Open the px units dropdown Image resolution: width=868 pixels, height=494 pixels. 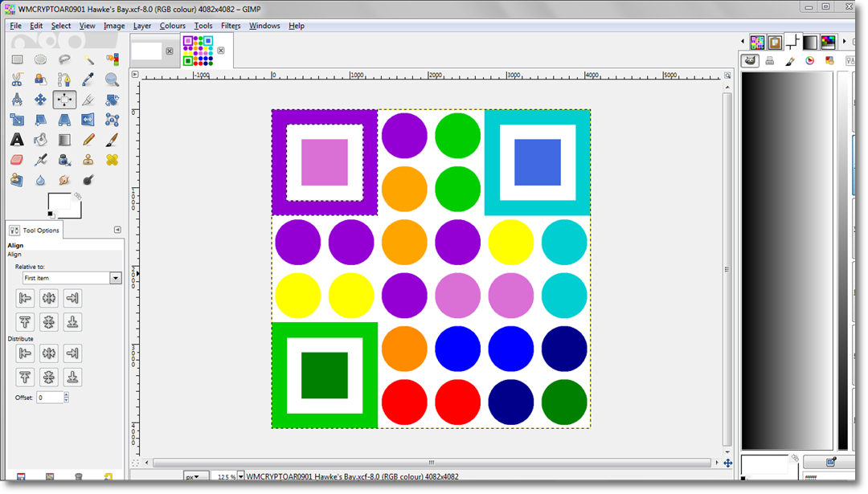(x=196, y=476)
